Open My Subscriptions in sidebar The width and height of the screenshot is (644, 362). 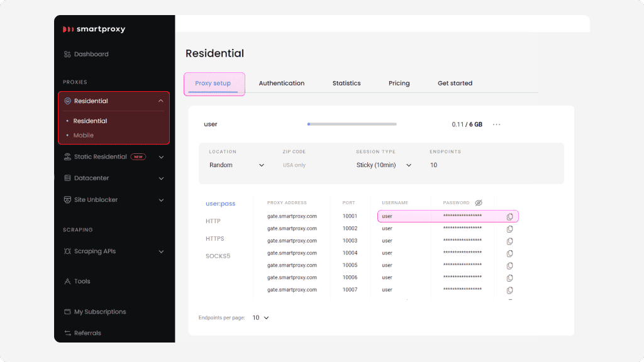click(99, 312)
